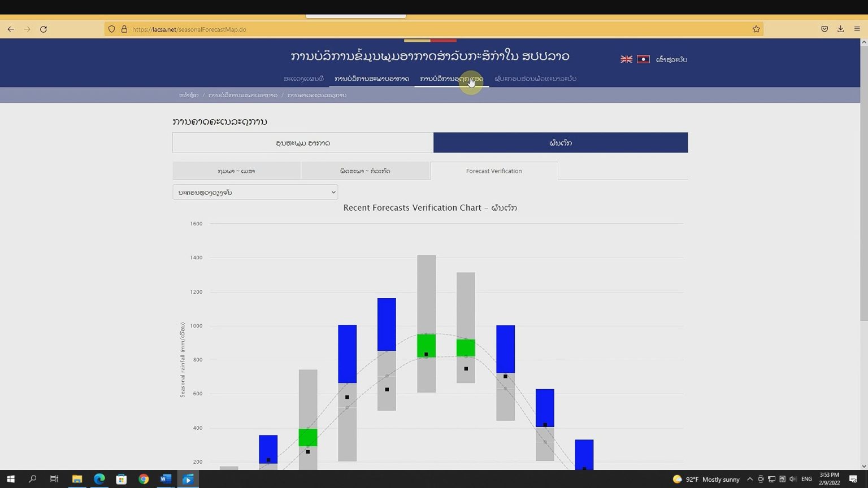Open Microsoft Store from the taskbar
Image resolution: width=868 pixels, height=488 pixels.
tap(121, 479)
